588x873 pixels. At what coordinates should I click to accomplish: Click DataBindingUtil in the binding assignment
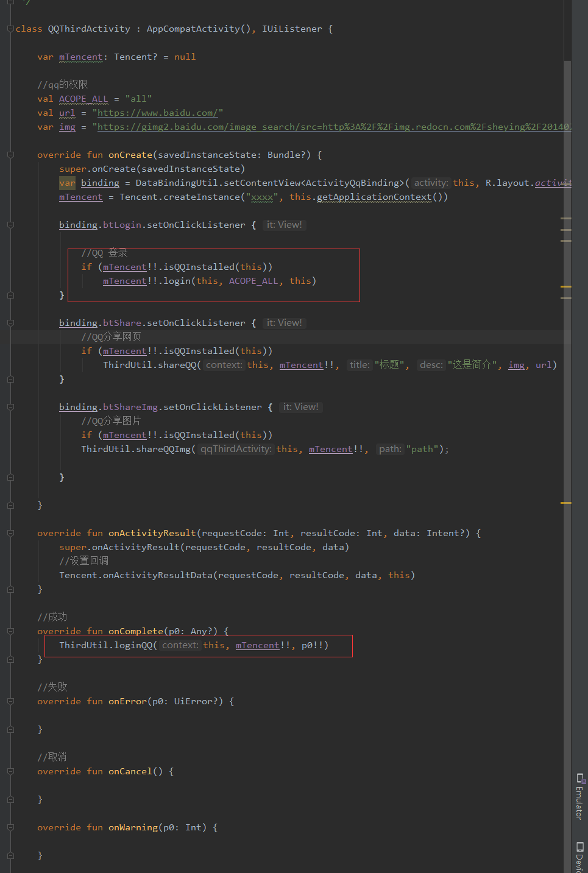177,183
